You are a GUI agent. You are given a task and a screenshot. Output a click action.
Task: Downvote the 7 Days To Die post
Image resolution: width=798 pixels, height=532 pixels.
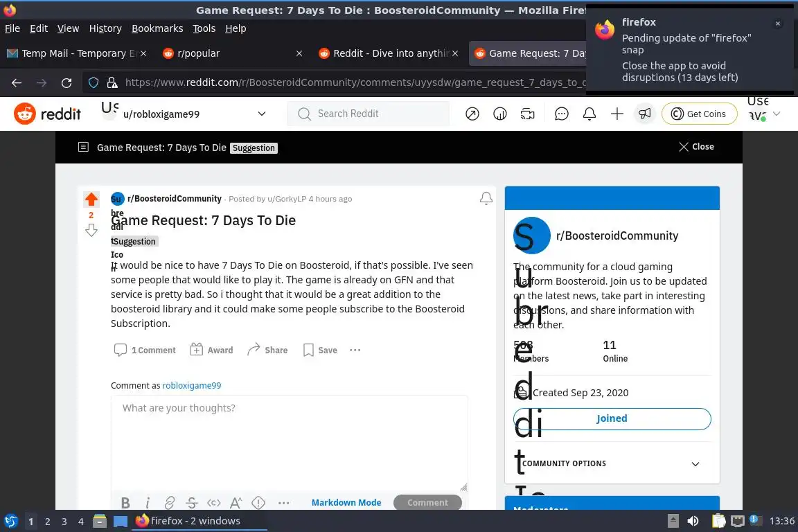(91, 230)
